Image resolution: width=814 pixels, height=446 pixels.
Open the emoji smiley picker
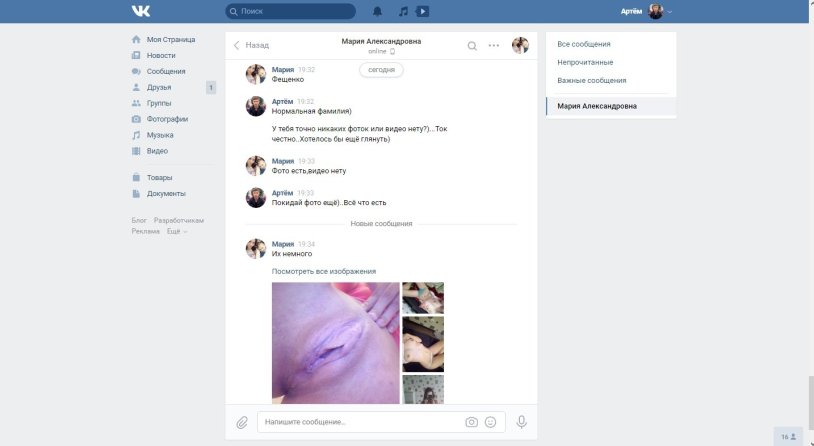(x=490, y=422)
